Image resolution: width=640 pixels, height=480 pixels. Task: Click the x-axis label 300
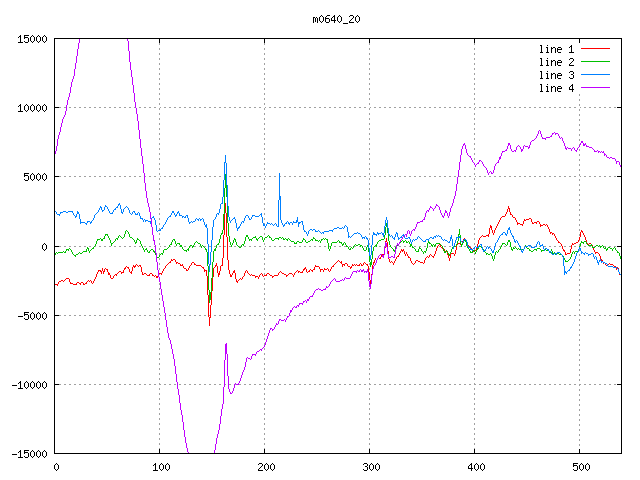(371, 467)
